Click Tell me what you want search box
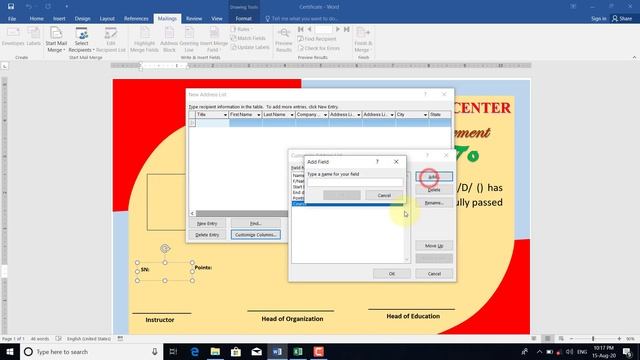 pyautogui.click(x=302, y=19)
